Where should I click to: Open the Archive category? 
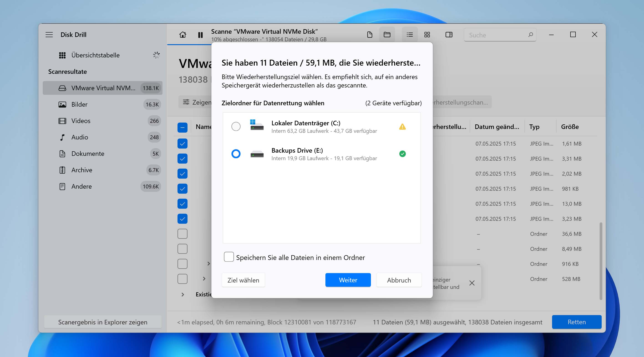pos(103,170)
